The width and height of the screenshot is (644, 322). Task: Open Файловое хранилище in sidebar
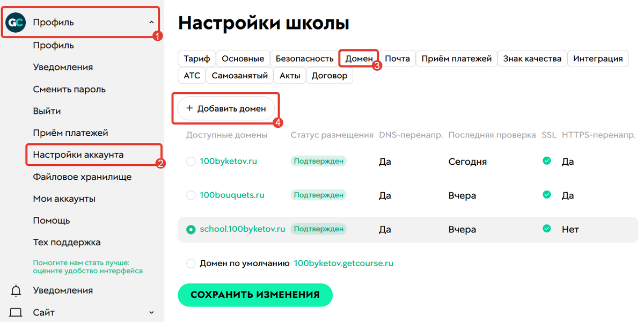82,177
